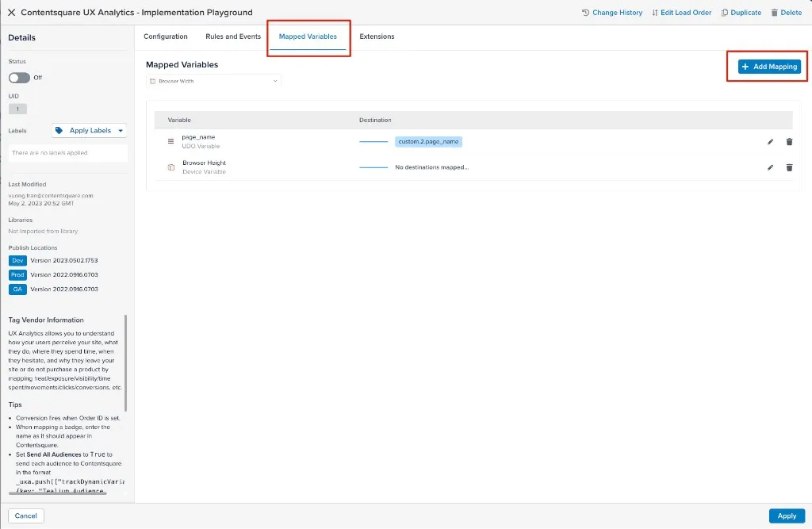Delete the Browser Height mapping row
This screenshot has width=812, height=529.
(789, 167)
